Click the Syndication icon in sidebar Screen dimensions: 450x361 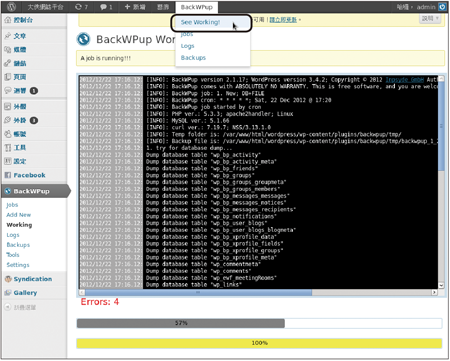[x=8, y=279]
